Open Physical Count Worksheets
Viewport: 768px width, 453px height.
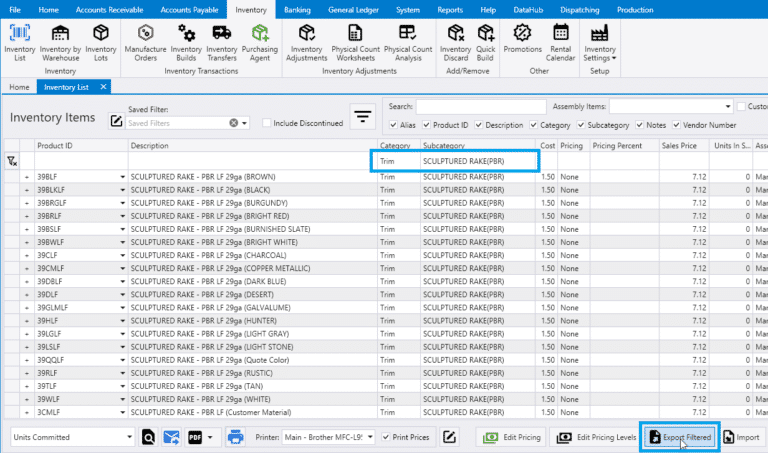click(x=356, y=43)
